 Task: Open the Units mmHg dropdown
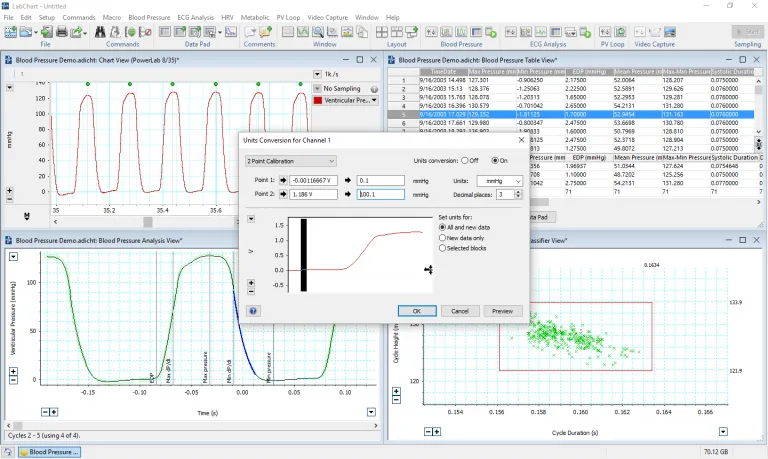click(x=501, y=180)
